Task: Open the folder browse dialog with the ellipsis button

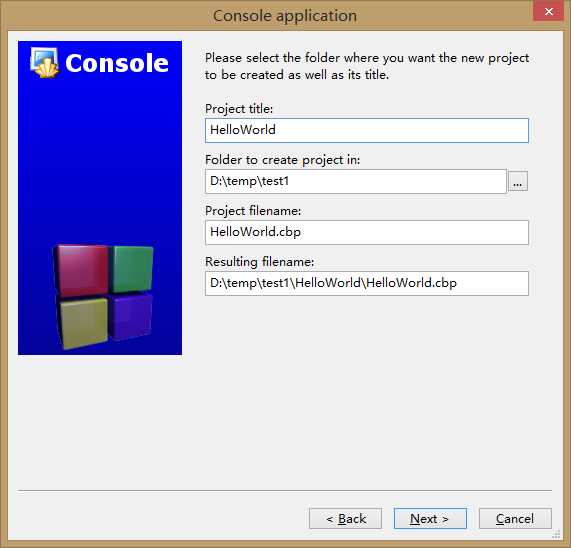Action: click(517, 181)
